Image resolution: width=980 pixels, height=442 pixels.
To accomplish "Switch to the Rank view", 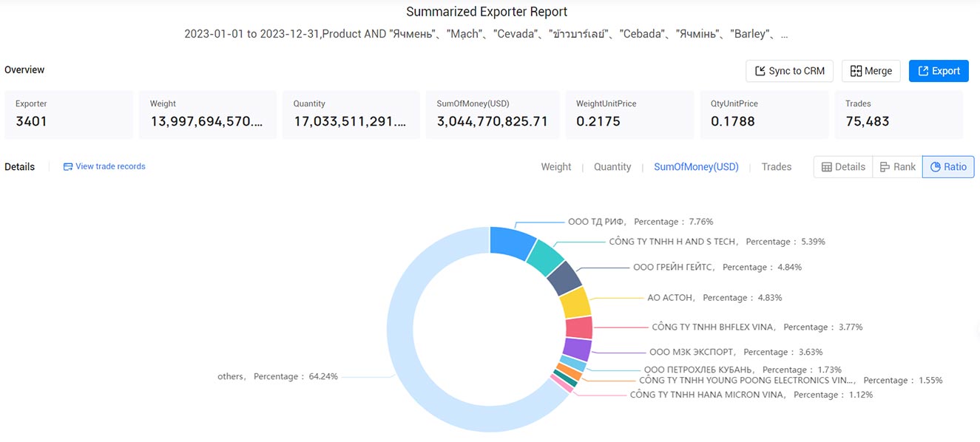I will (898, 167).
